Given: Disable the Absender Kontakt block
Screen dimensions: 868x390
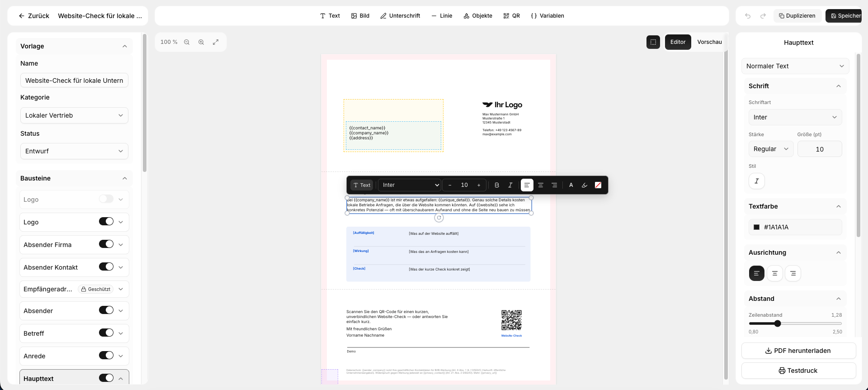Looking at the screenshot, I should (106, 266).
